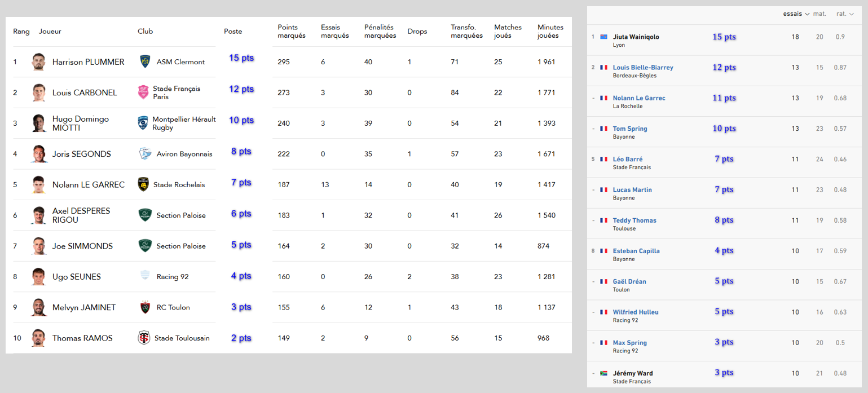Open Lucas Martin's player link

click(x=632, y=190)
